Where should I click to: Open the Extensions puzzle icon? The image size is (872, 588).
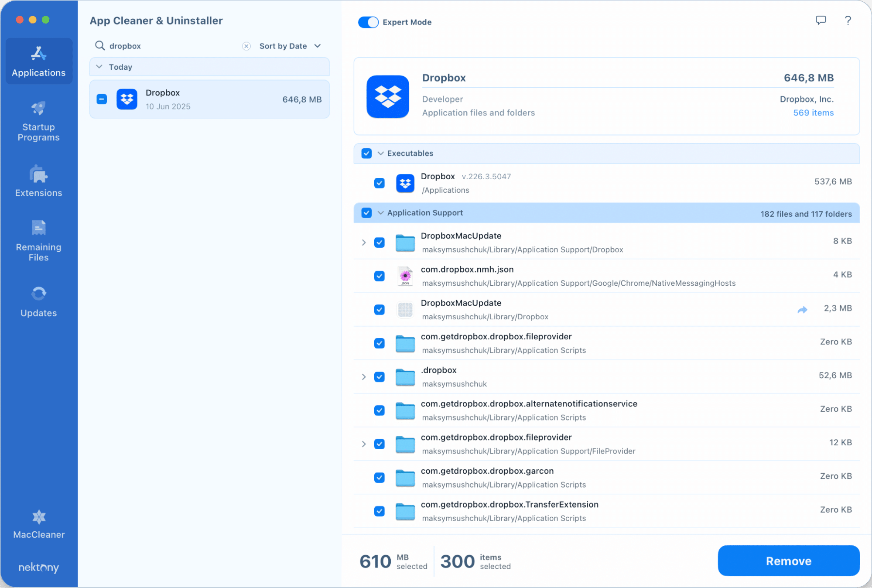(38, 174)
